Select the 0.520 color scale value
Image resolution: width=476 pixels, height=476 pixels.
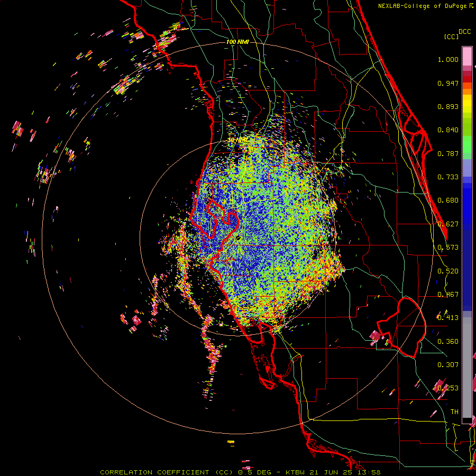click(448, 271)
